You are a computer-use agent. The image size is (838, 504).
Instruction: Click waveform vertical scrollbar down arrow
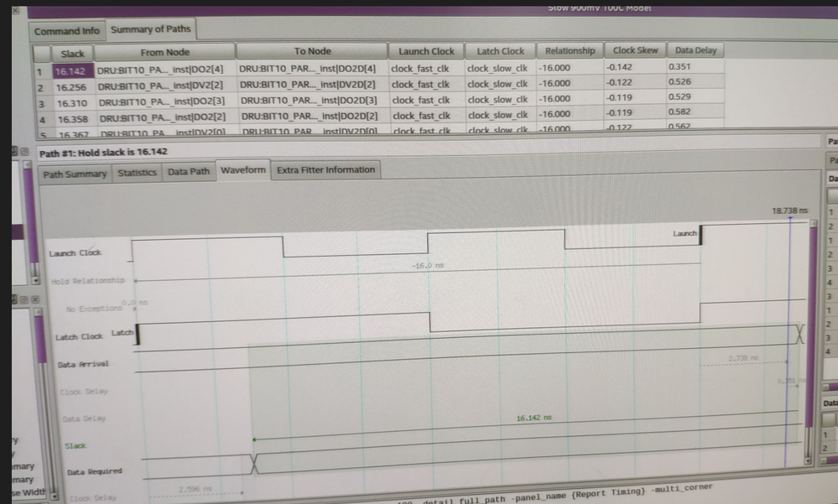pyautogui.click(x=808, y=460)
